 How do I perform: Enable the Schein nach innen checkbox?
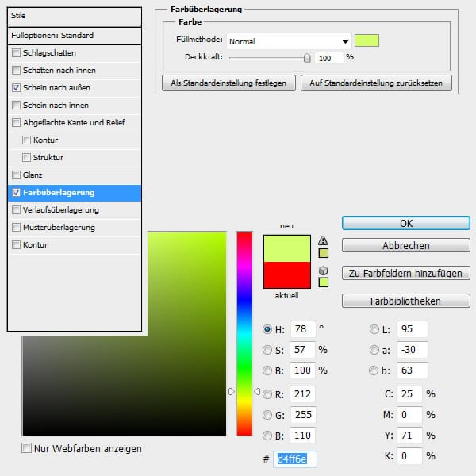point(16,105)
